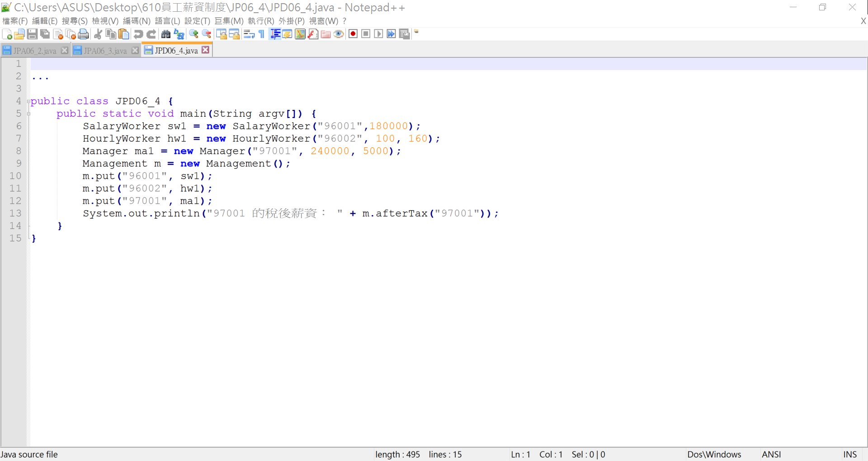This screenshot has height=461, width=868.
Task: Open the 外掛(P) menu
Action: tap(292, 21)
